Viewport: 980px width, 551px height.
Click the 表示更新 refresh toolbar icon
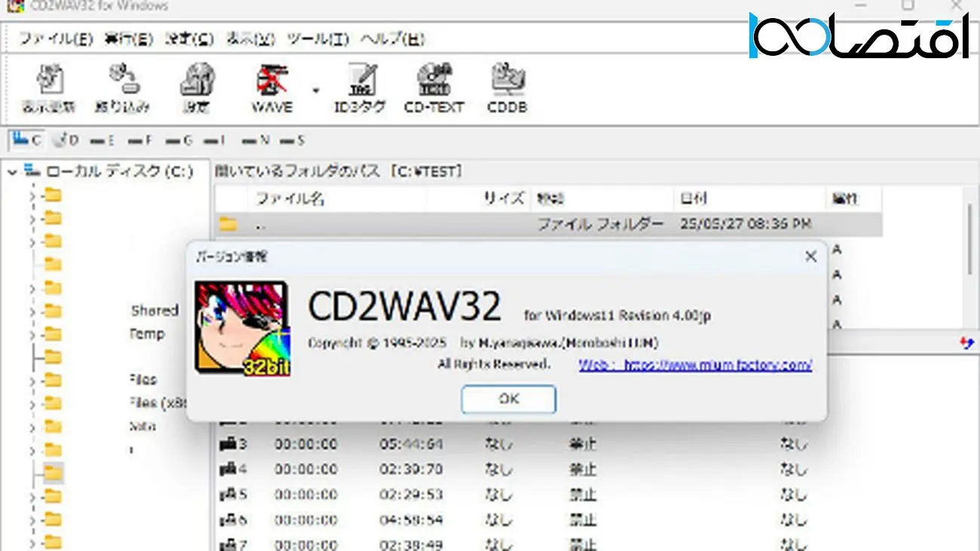[x=48, y=87]
